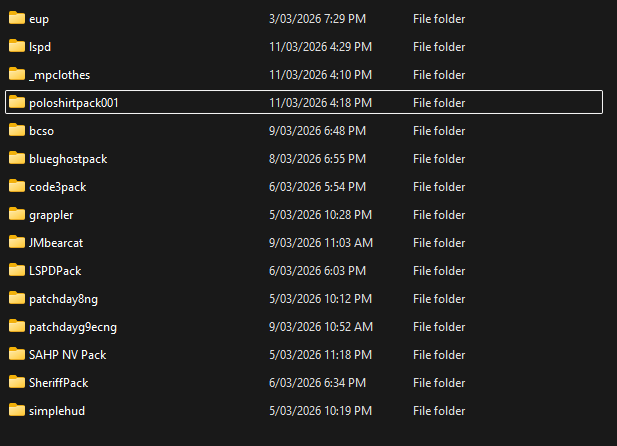Select the bcso folder icon
The image size is (617, 446).
[x=16, y=130]
